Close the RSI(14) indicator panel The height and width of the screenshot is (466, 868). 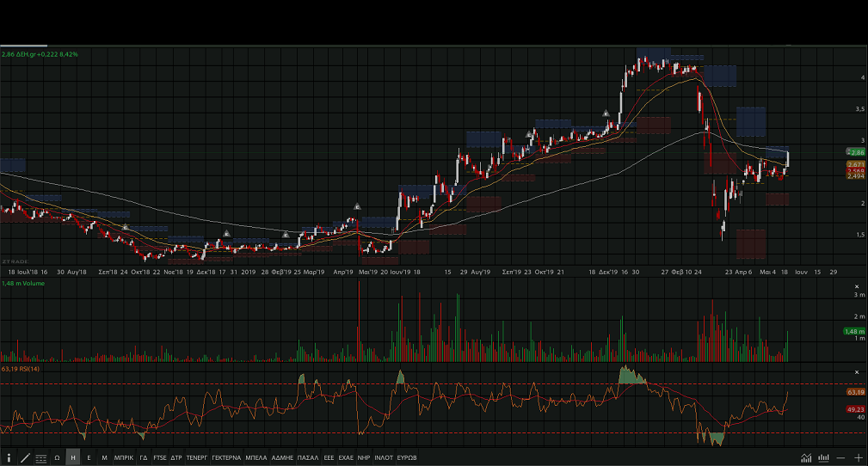pos(856,371)
